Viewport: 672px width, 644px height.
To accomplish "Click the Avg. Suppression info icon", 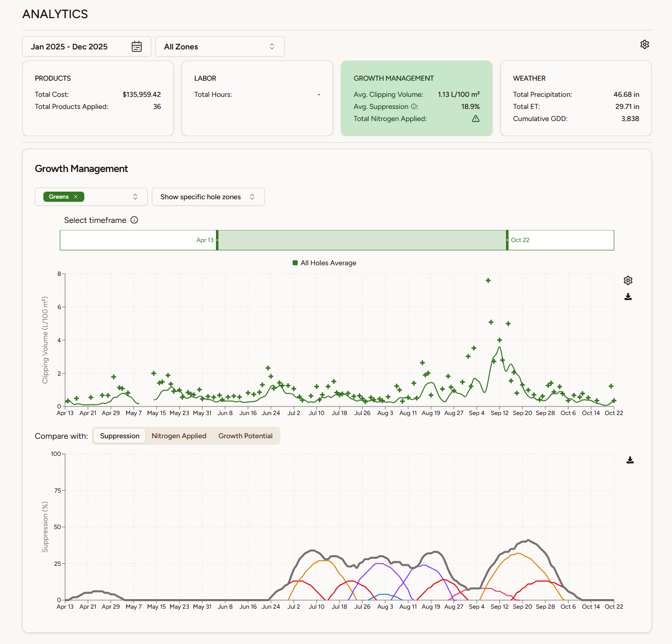I will coord(414,107).
